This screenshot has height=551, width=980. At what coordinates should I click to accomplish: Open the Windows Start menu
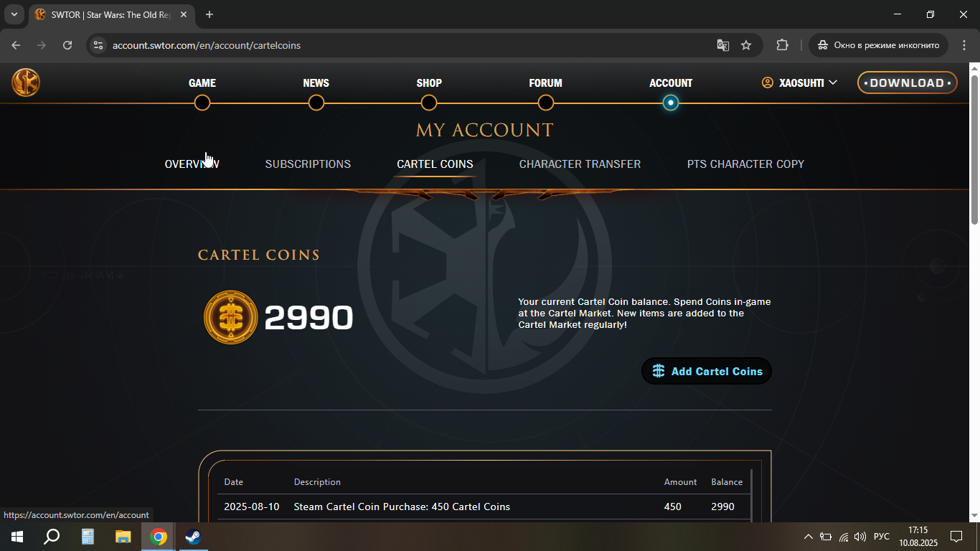(17, 537)
